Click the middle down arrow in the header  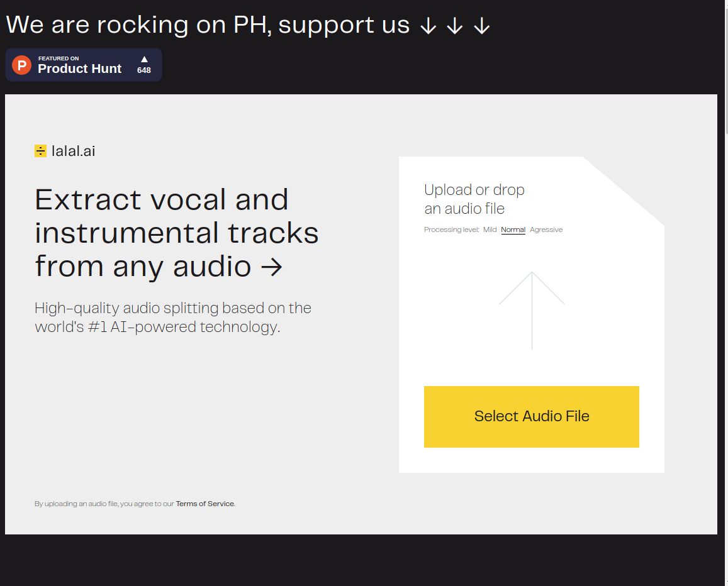[454, 26]
